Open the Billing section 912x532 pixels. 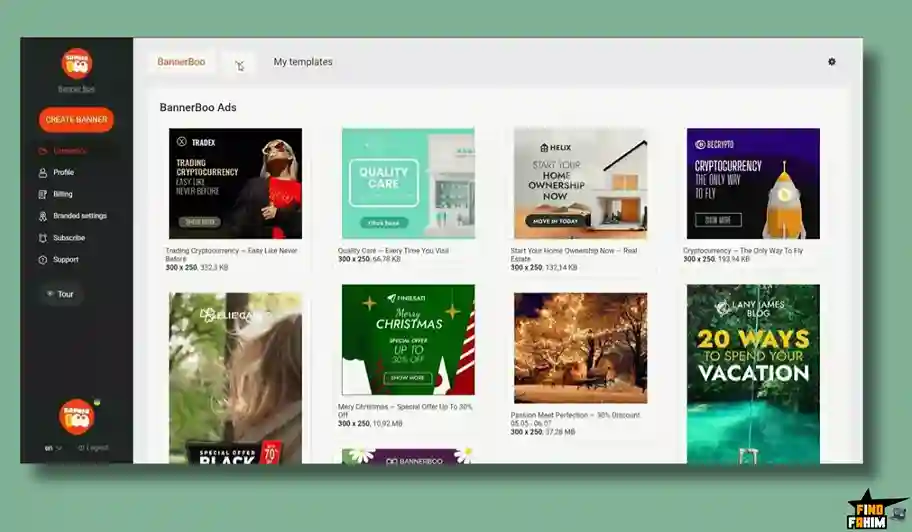[x=63, y=194]
